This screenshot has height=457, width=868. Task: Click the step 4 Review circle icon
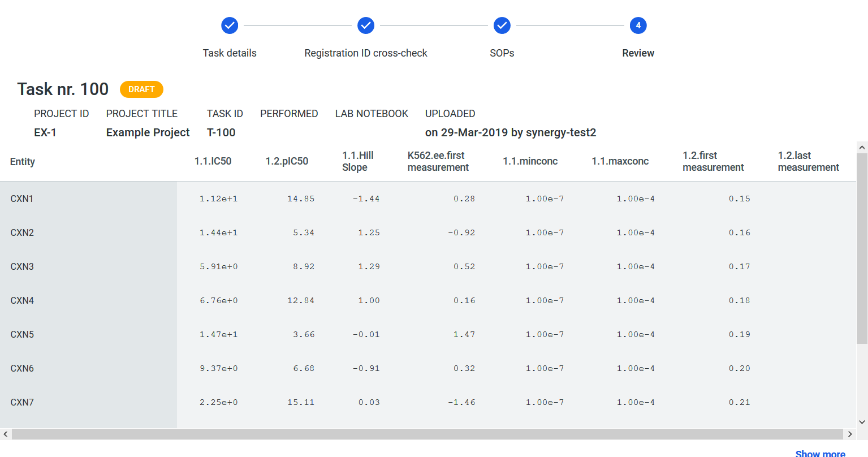(x=638, y=25)
